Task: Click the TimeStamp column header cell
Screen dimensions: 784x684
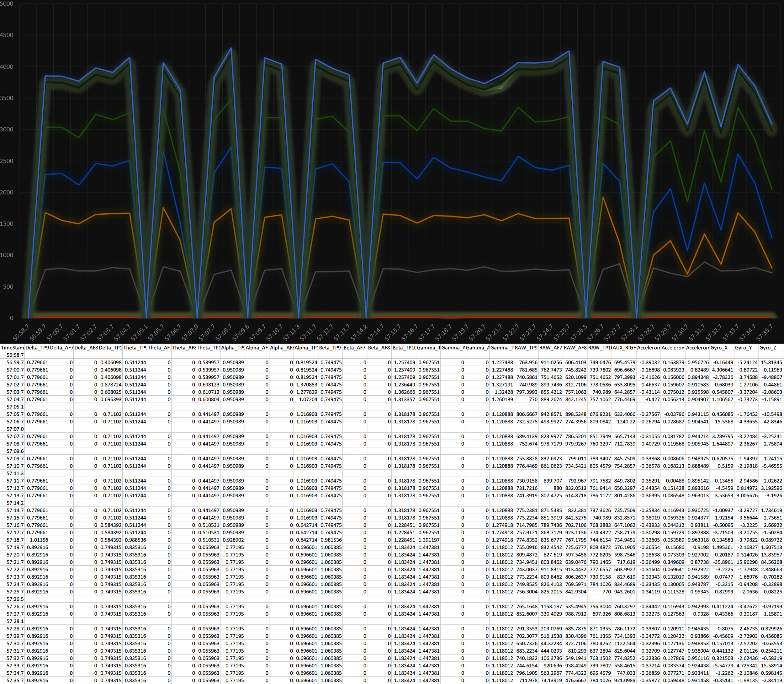Action: (x=12, y=348)
